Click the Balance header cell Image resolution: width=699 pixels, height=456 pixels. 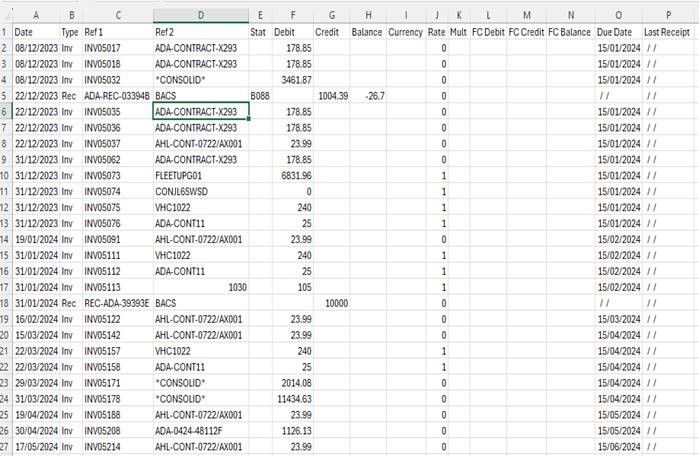pyautogui.click(x=368, y=32)
